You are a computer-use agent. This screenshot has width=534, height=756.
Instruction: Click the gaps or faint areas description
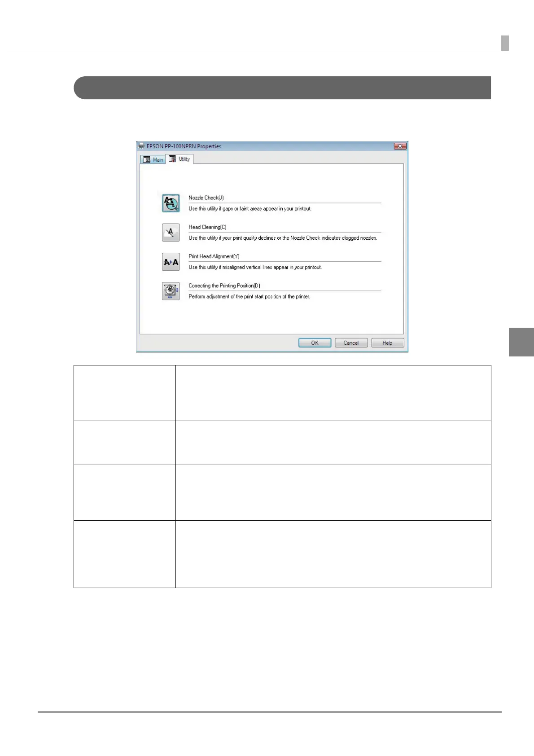(x=250, y=209)
